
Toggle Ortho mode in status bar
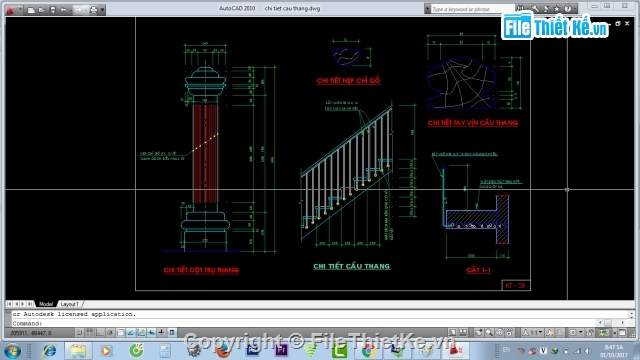pyautogui.click(x=100, y=333)
